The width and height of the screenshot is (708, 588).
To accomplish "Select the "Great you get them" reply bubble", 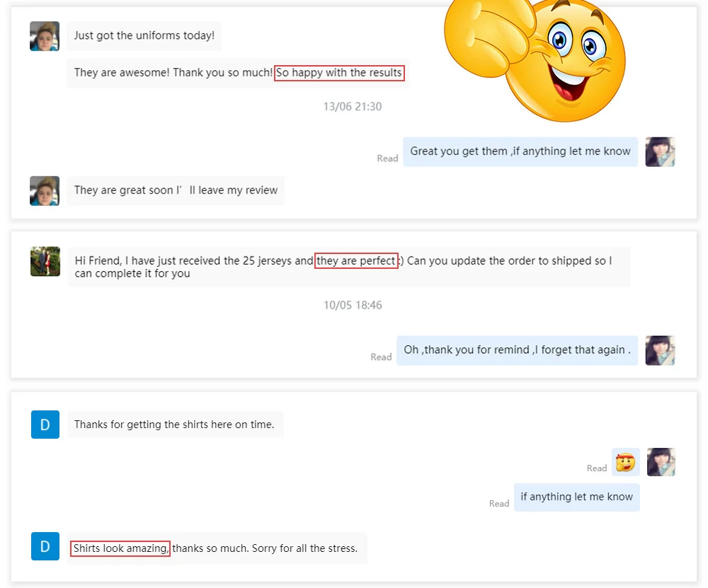I will point(520,151).
